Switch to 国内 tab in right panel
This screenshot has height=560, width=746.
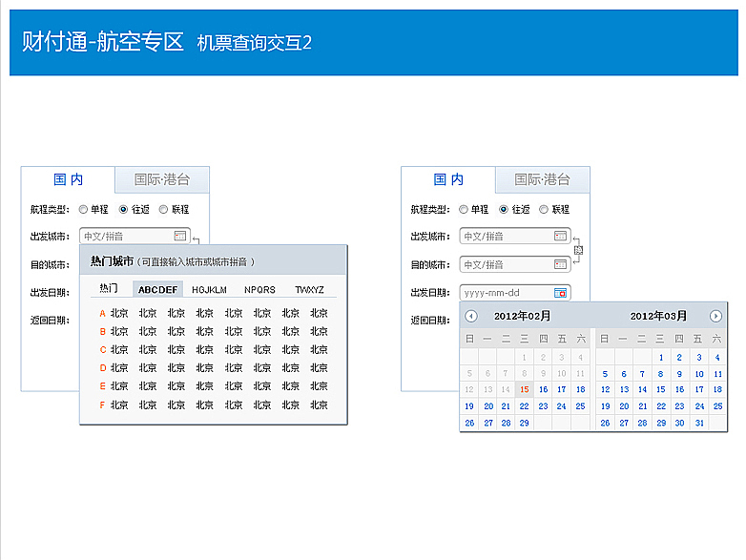click(x=448, y=179)
